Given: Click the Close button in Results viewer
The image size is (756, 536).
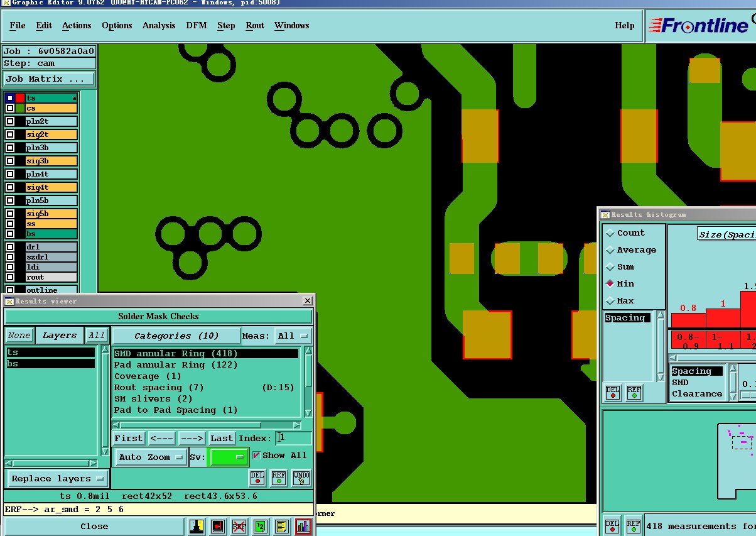Looking at the screenshot, I should [94, 526].
